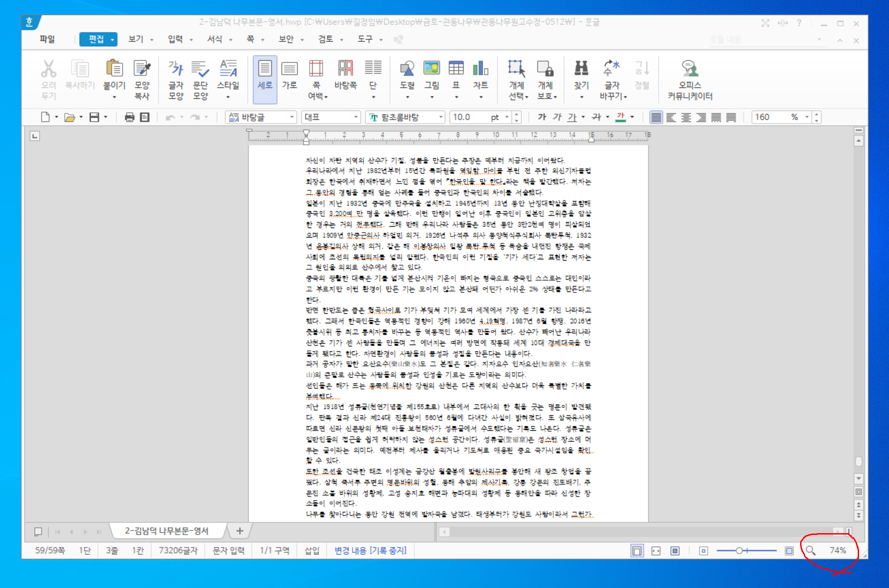Image resolution: width=889 pixels, height=588 pixels.
Task: Toggle underline text formatting
Action: coord(572,117)
